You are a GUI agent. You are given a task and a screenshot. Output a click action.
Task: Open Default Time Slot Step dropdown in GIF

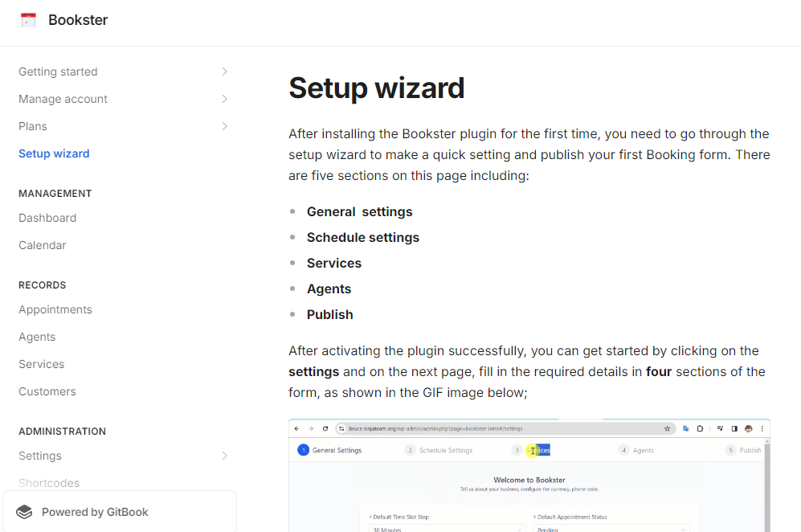click(x=447, y=529)
